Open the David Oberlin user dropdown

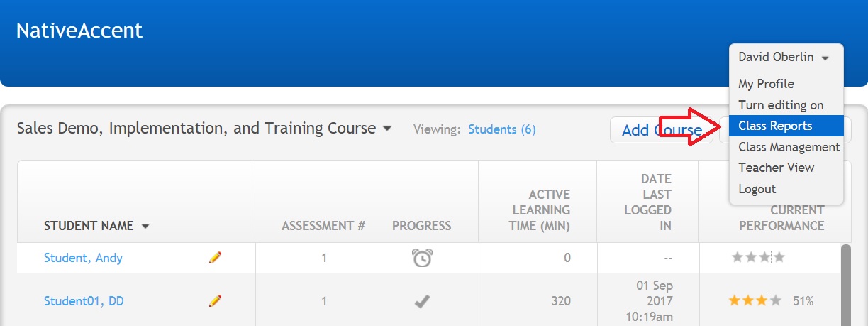coord(784,58)
